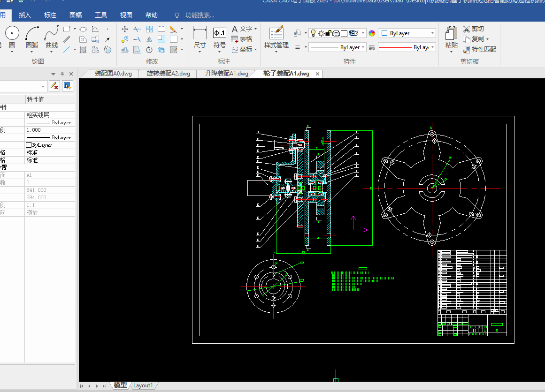
Task: Switch to 旋转装配A2.dwg document tab
Action: [168, 74]
